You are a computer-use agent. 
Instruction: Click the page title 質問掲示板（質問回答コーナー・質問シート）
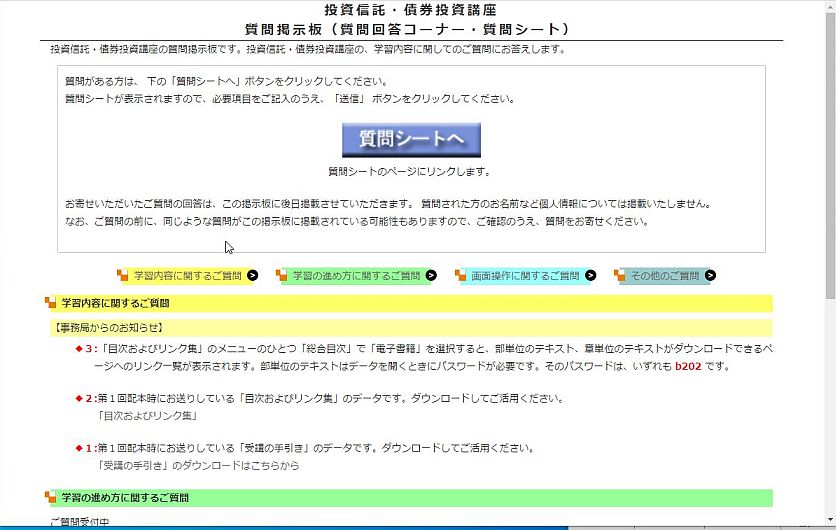point(408,29)
